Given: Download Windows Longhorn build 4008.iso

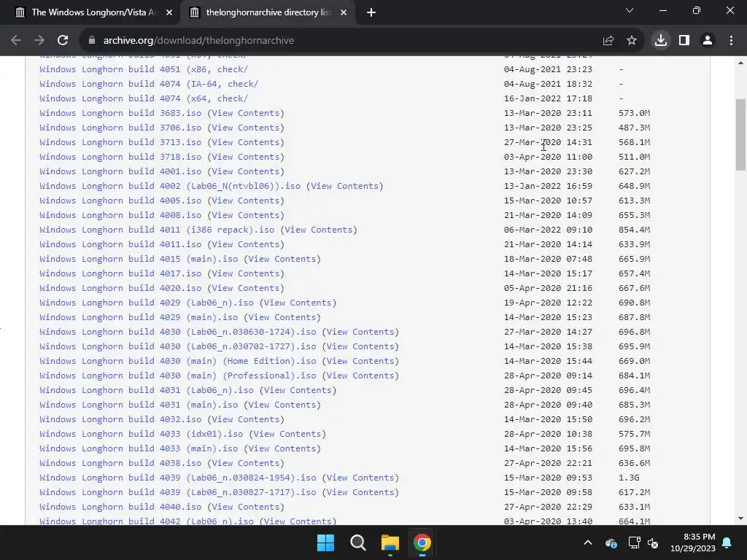Looking at the screenshot, I should coord(120,215).
